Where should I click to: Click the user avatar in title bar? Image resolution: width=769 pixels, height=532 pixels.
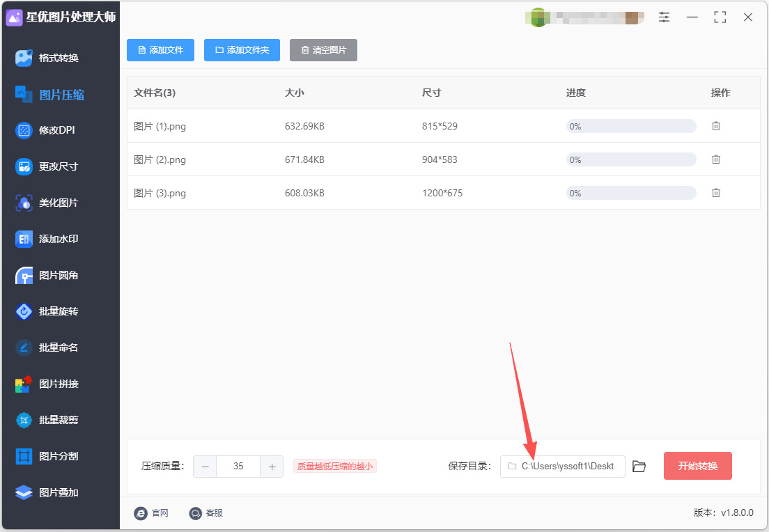[x=538, y=17]
